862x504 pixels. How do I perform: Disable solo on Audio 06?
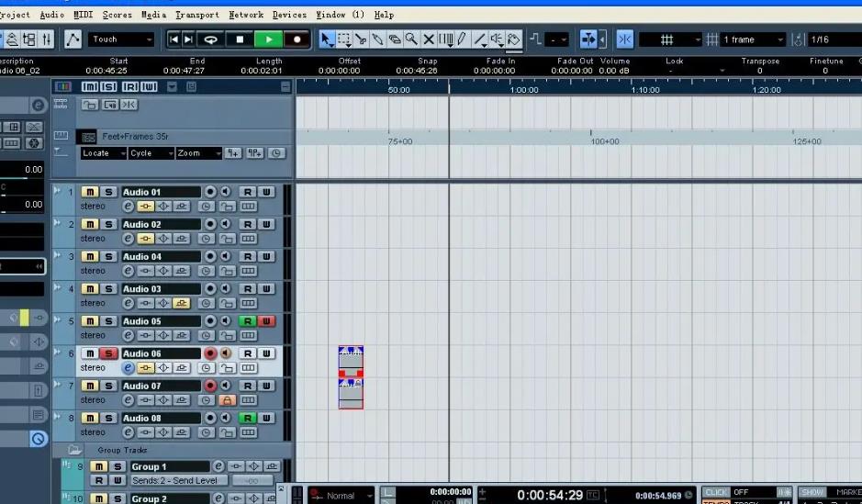click(108, 353)
